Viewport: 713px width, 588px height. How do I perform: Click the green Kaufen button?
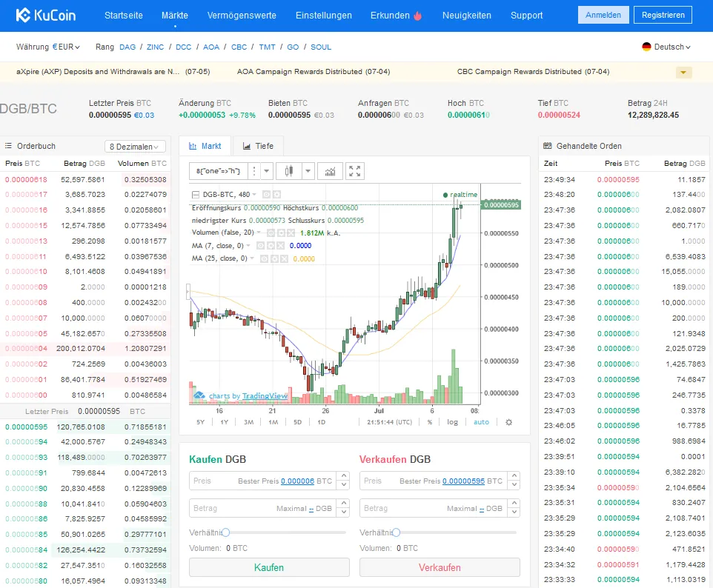269,567
